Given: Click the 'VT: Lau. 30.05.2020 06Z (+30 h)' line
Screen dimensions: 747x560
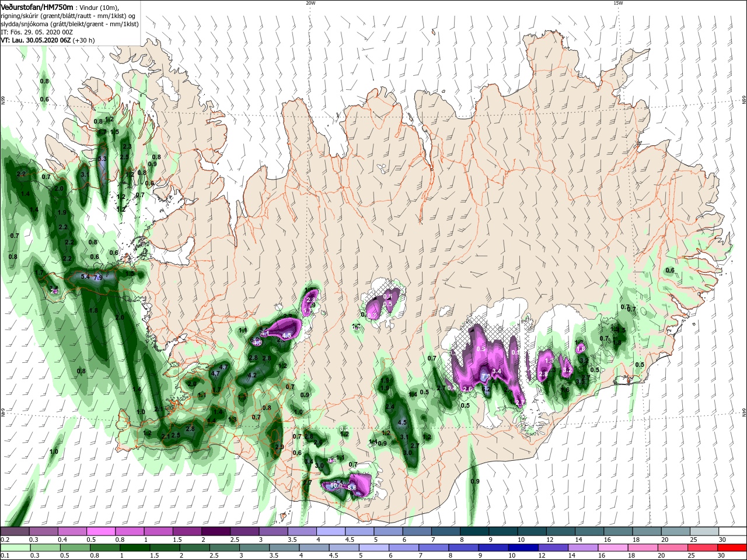Looking at the screenshot, I should (48, 40).
